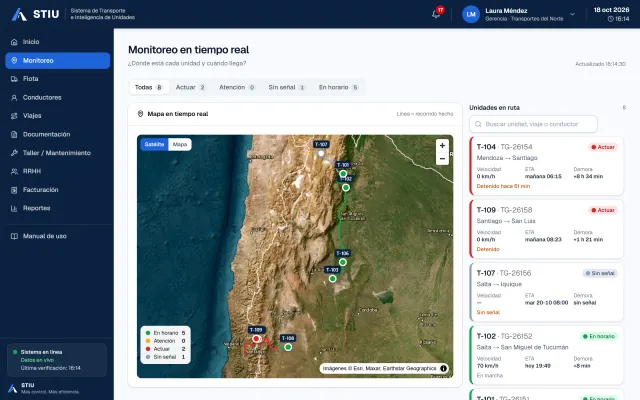Open the notifications bell
Viewport: 640px width, 400px height.
(436, 14)
